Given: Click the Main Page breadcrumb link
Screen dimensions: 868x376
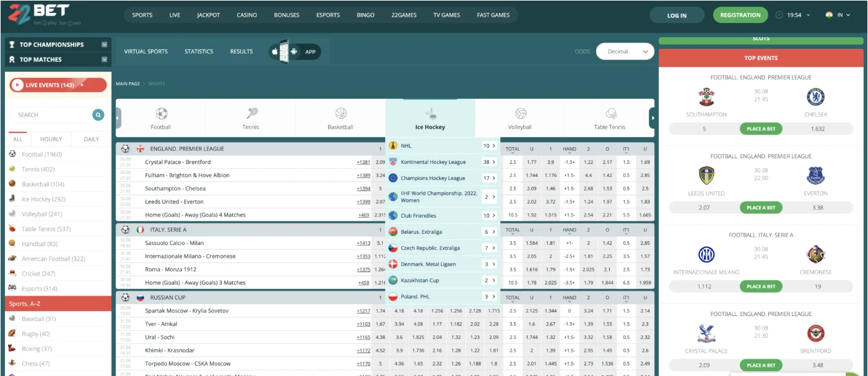Looking at the screenshot, I should (x=128, y=83).
